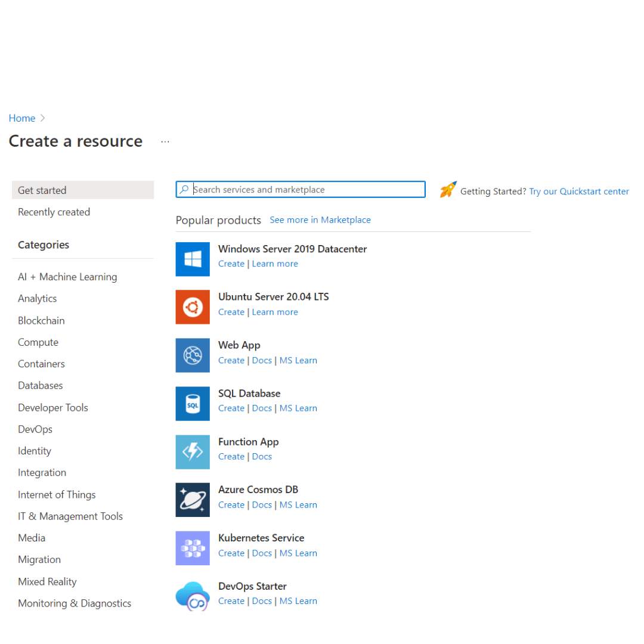
Task: Click the DevOps Starter cloud icon
Action: (x=193, y=596)
